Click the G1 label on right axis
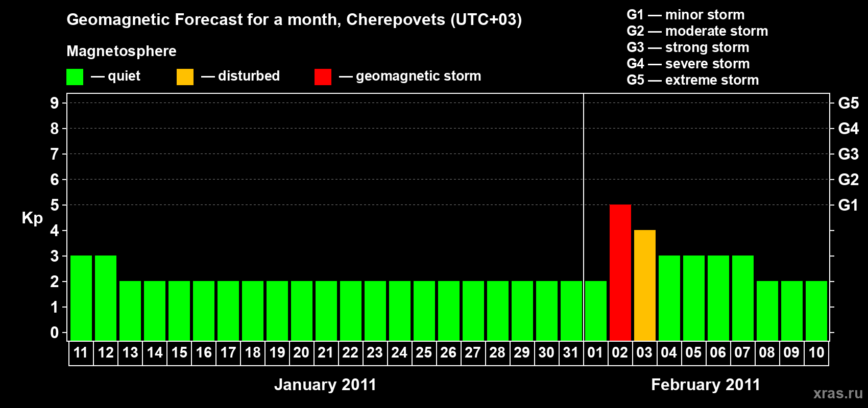The height and width of the screenshot is (408, 868). click(848, 205)
